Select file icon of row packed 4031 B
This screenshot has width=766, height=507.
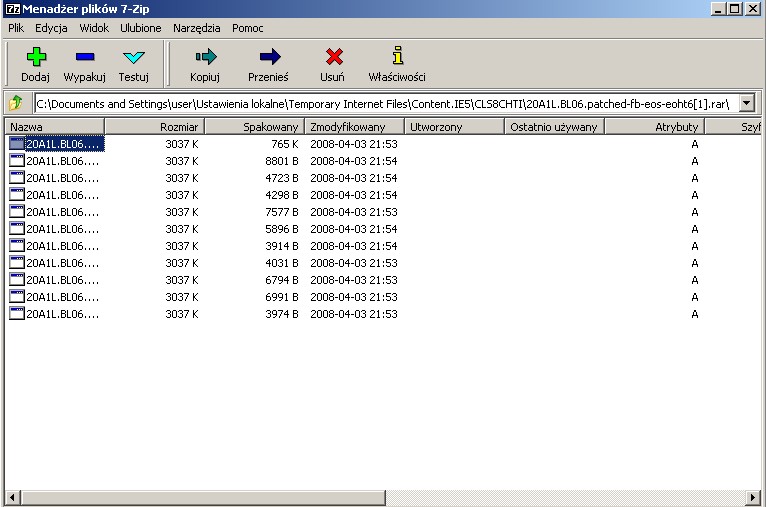17,263
